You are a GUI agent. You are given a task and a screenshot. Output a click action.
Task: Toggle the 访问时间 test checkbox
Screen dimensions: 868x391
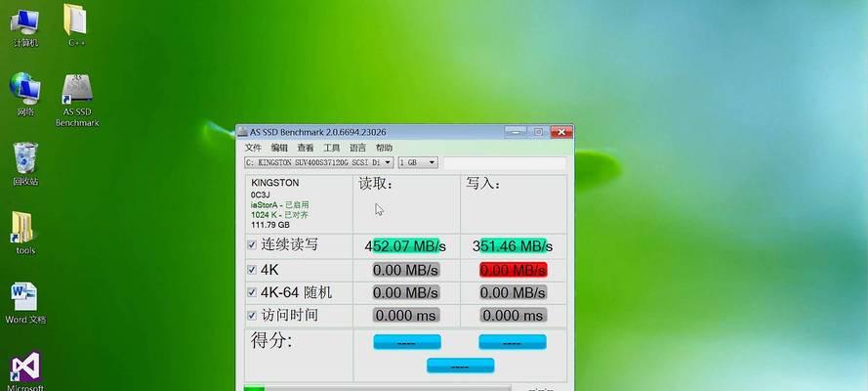[251, 315]
